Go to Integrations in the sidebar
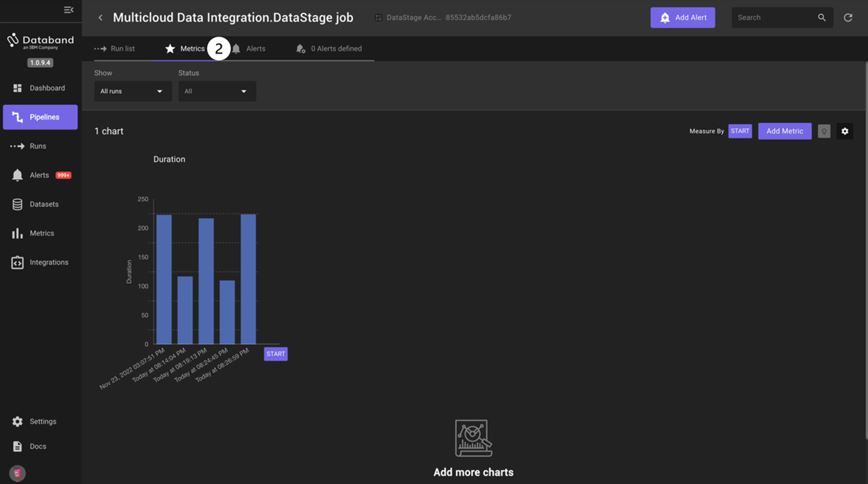Image resolution: width=868 pixels, height=484 pixels. [x=48, y=262]
